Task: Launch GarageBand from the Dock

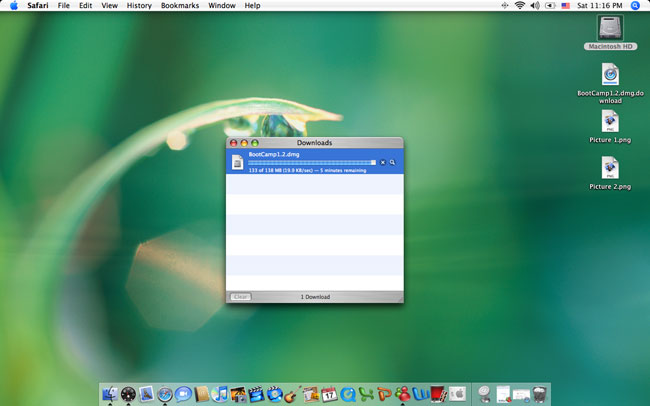Action: pos(293,394)
